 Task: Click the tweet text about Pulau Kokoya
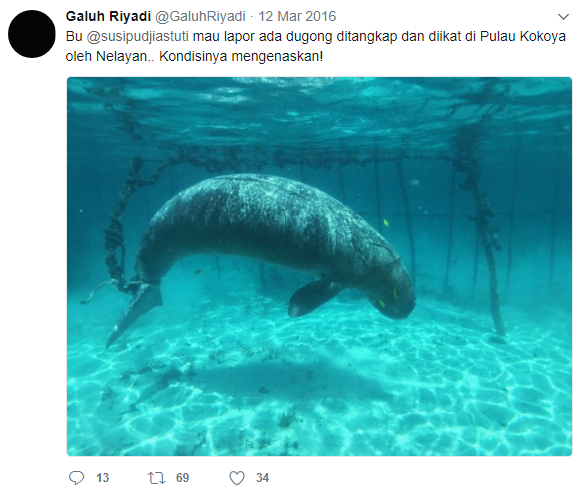click(316, 46)
